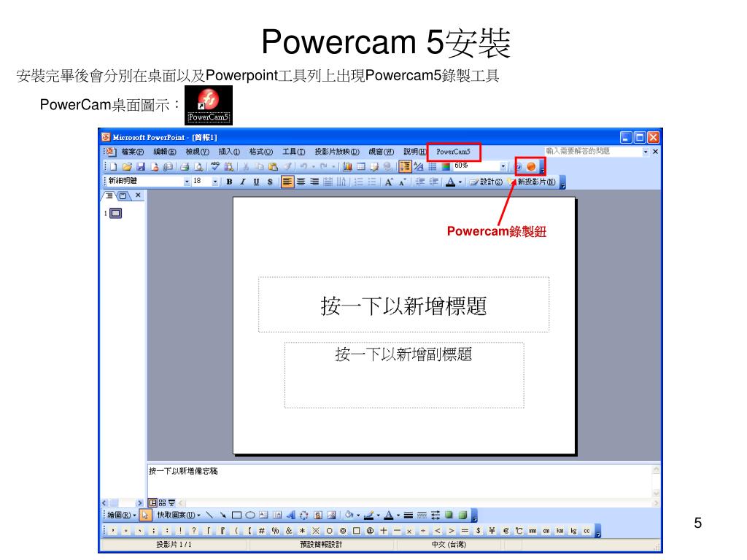The width and height of the screenshot is (747, 560).
Task: Click the PowerCam orange record button
Action: (x=531, y=167)
